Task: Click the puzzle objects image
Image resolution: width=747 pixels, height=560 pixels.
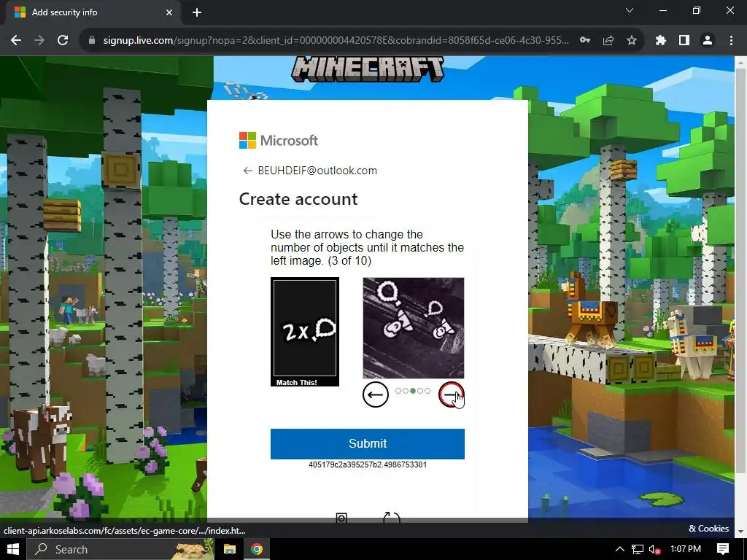Action: pos(414,328)
